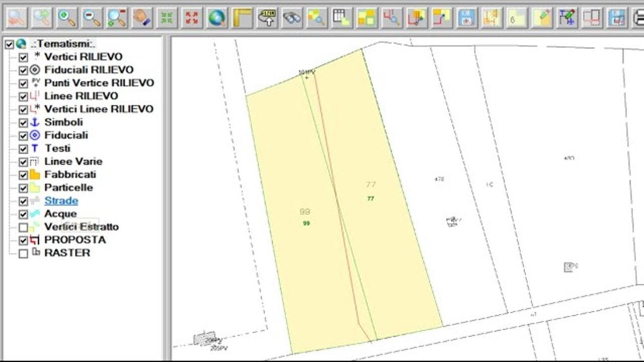Click the green inward arrows icon
The image size is (644, 362).
point(167,18)
